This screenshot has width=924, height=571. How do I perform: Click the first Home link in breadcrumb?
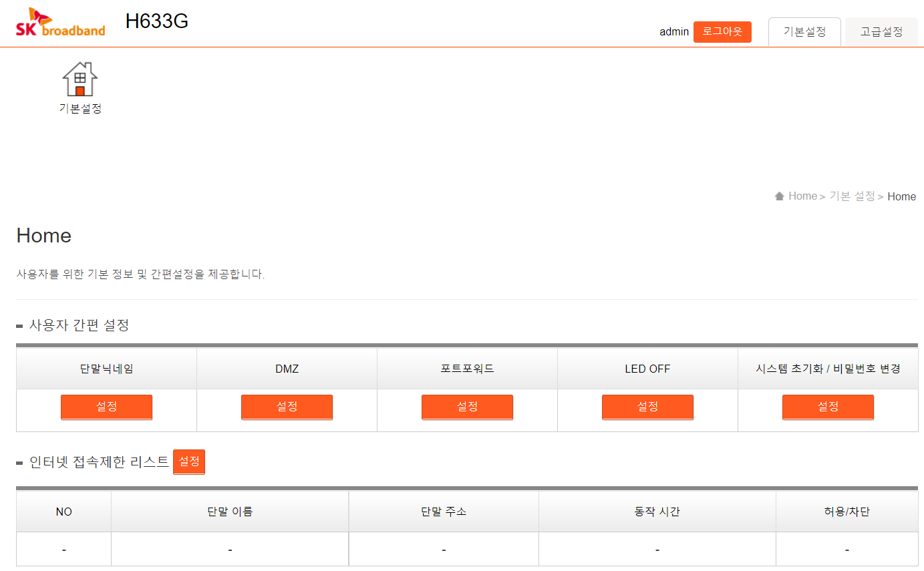pos(802,196)
